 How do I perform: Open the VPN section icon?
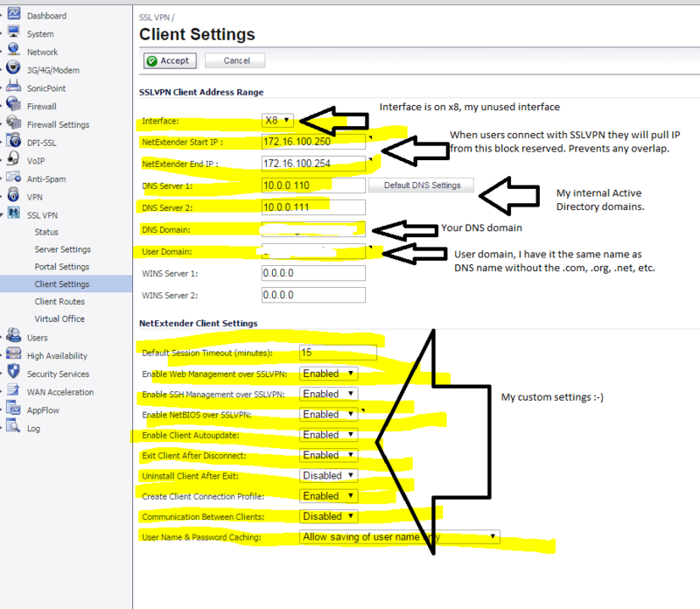(x=13, y=196)
